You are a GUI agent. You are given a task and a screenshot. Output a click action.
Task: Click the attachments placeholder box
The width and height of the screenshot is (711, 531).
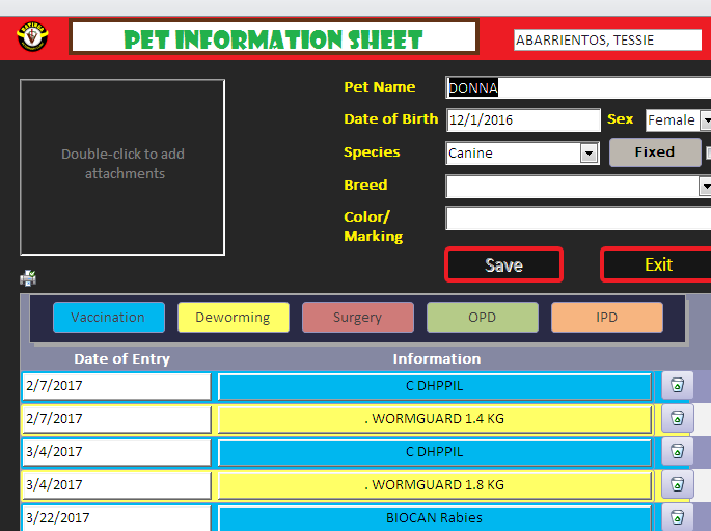coord(122,166)
